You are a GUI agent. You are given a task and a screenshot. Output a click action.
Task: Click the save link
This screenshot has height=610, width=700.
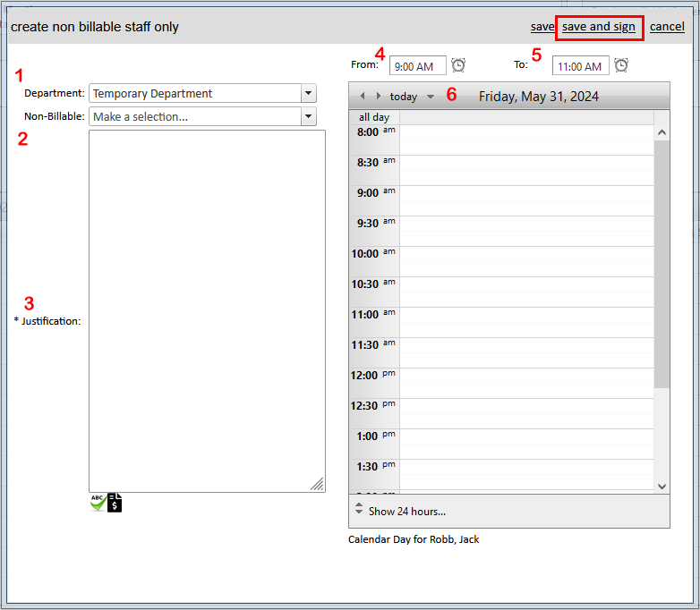click(x=542, y=27)
